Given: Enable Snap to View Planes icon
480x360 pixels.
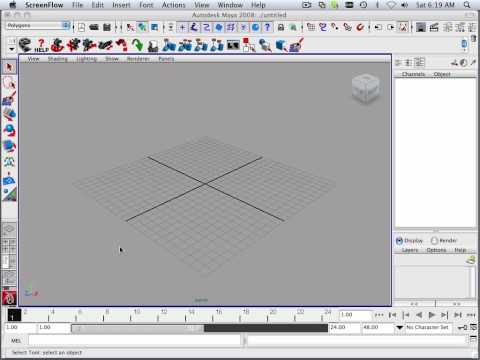Looking at the screenshot, I should pyautogui.click(x=347, y=27).
